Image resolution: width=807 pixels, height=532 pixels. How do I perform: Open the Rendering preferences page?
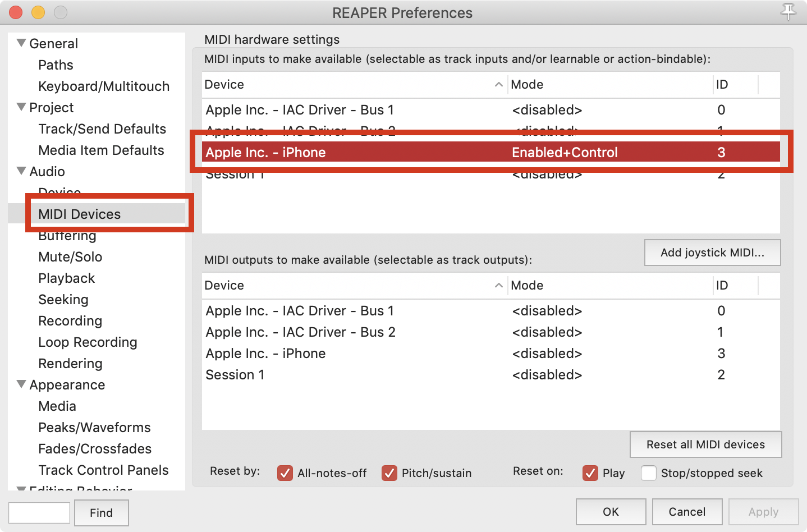coord(70,364)
